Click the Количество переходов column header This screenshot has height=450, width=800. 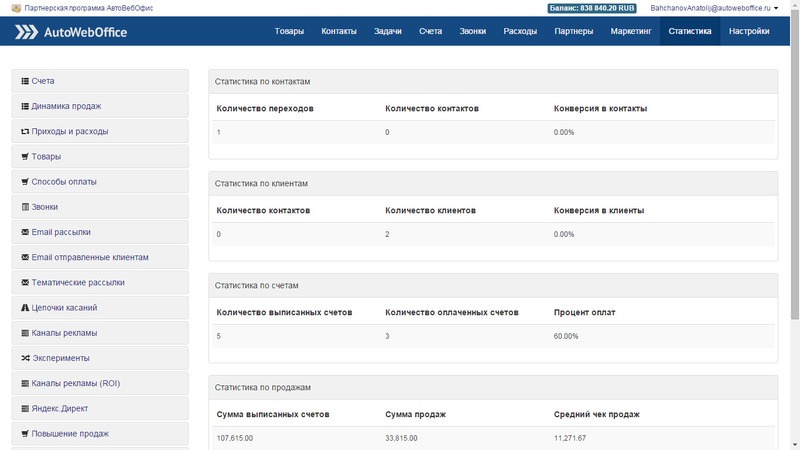(265, 109)
